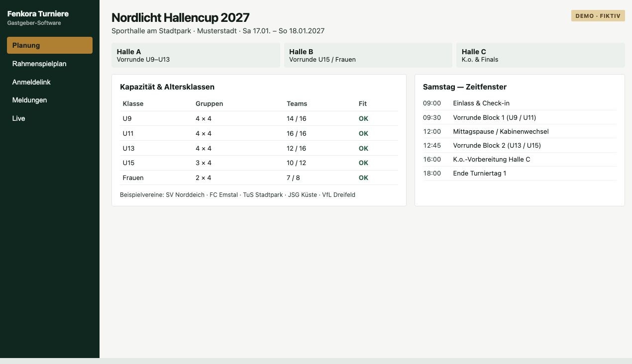
Task: Click the OK status in U9 row
Action: point(363,119)
